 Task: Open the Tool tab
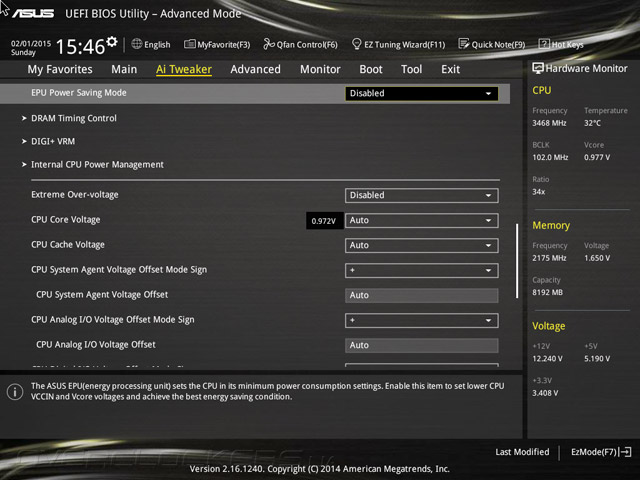pos(411,69)
